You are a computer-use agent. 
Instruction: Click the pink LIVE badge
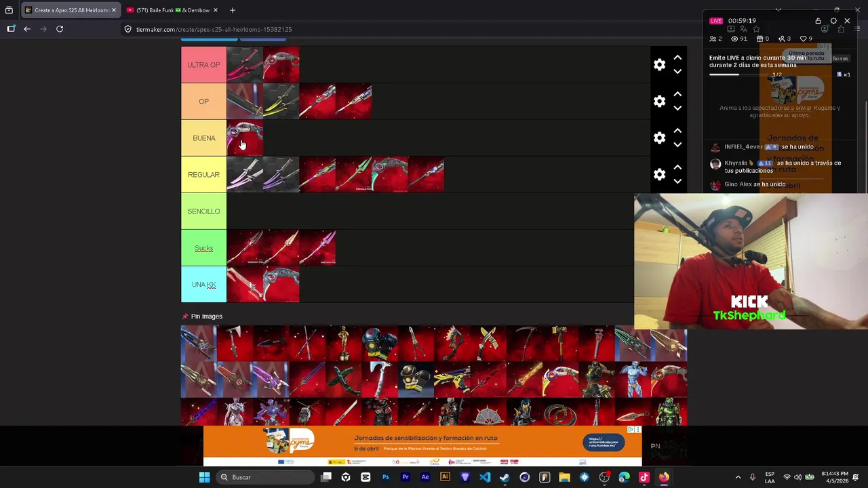[716, 21]
